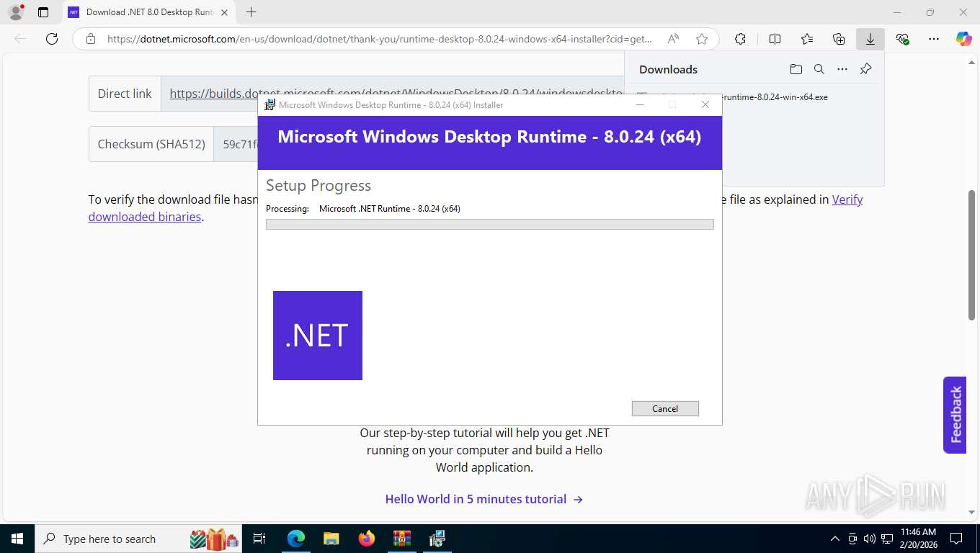980x553 pixels.
Task: Click the page vertical scrollbar
Action: [x=972, y=256]
